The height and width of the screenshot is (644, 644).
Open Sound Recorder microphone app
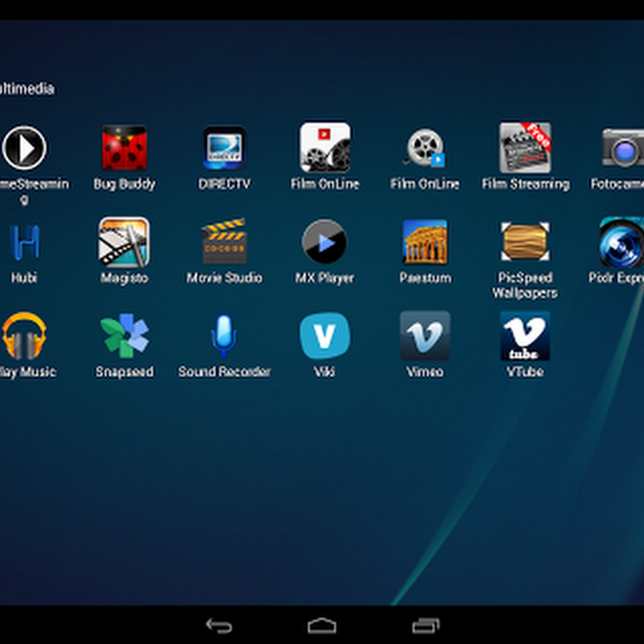[x=224, y=336]
